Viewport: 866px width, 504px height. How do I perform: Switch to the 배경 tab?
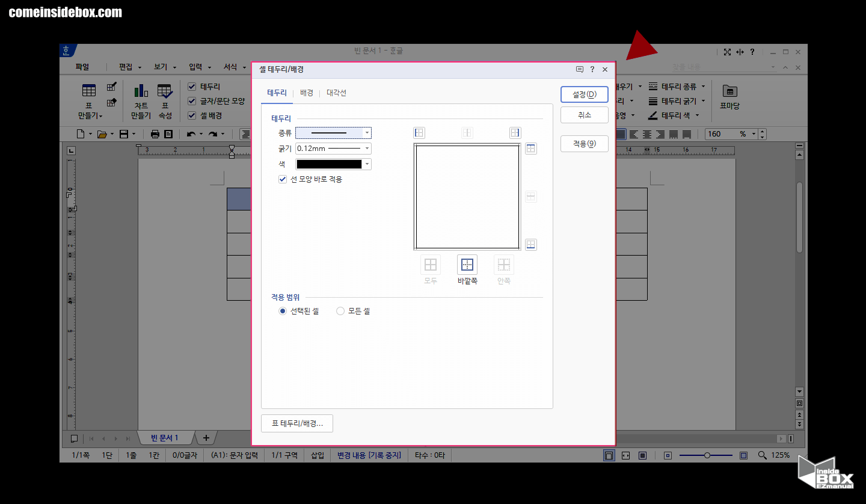307,93
